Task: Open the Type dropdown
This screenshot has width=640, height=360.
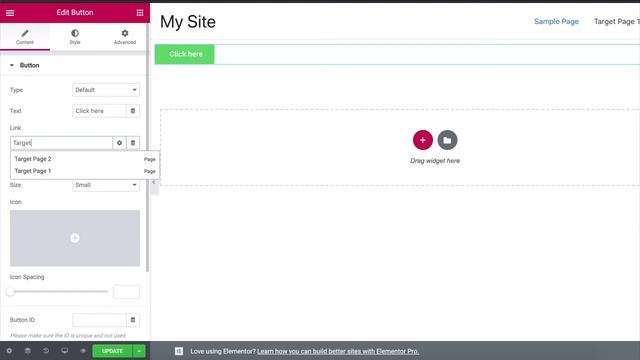Action: click(x=106, y=90)
